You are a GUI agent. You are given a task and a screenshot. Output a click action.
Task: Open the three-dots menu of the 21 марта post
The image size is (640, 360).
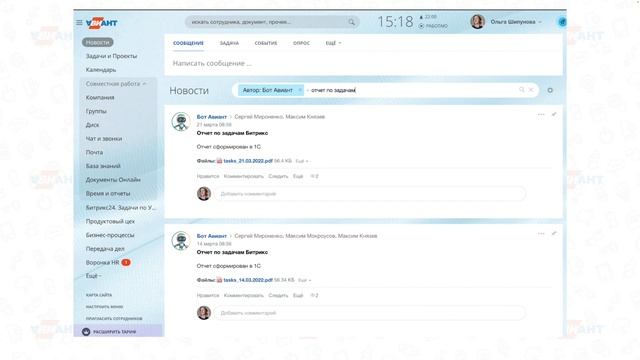541,115
